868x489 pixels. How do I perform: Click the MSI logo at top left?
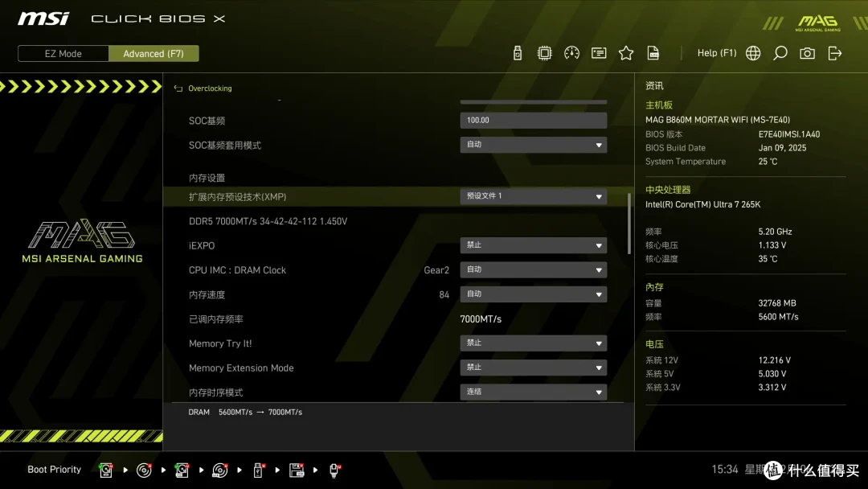[43, 18]
